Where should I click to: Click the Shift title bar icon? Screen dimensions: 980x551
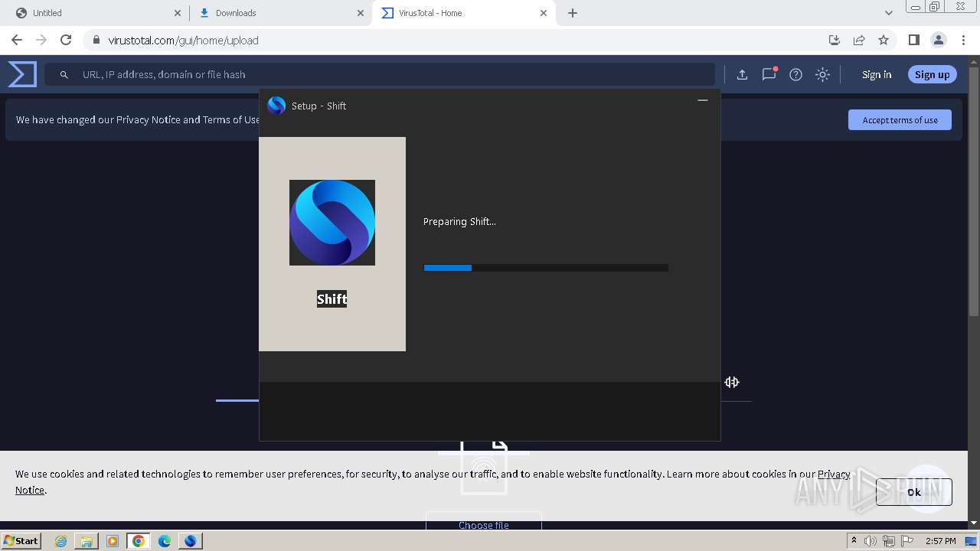tap(276, 106)
